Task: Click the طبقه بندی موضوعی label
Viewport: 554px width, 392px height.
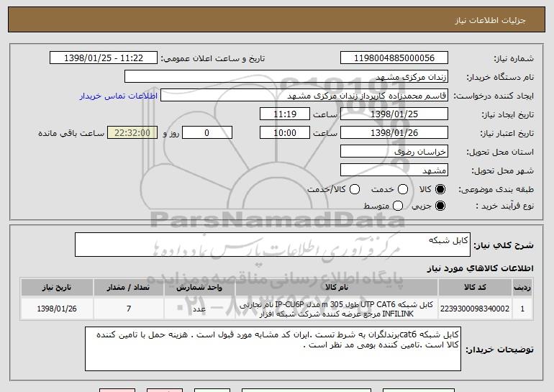Action: (496, 190)
